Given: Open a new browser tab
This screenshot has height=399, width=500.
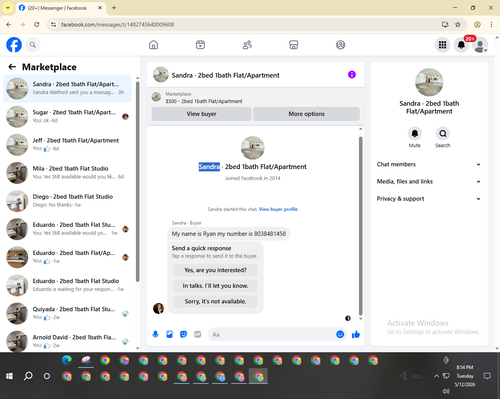Looking at the screenshot, I should (114, 8).
